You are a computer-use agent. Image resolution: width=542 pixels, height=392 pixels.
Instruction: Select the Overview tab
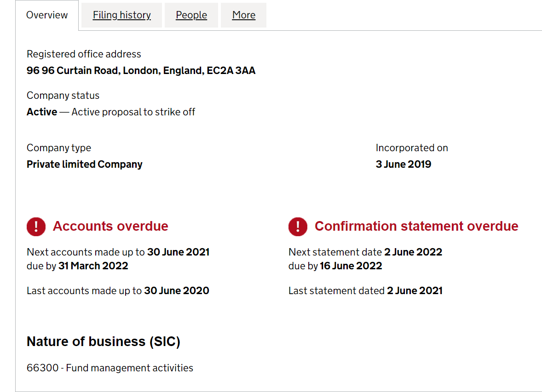click(47, 15)
